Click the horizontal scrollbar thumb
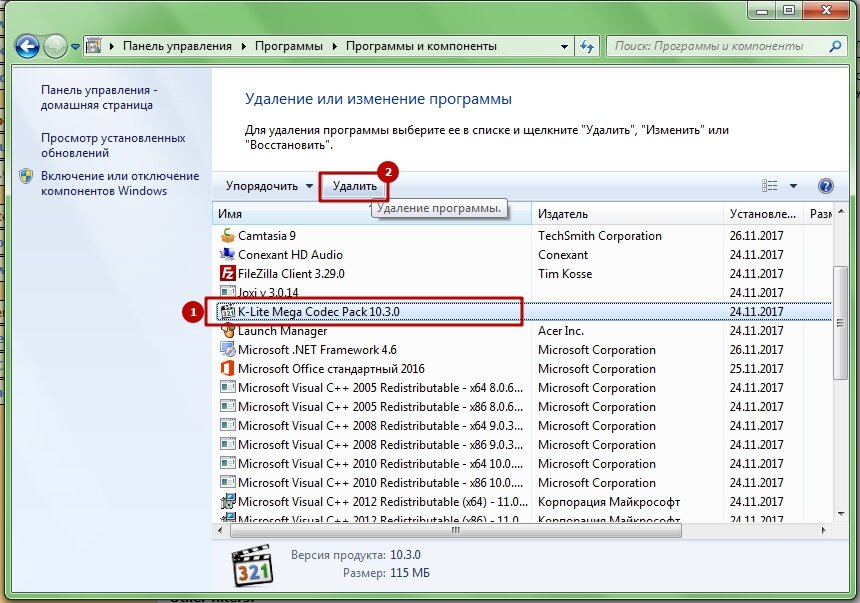The image size is (860, 603). (456, 530)
